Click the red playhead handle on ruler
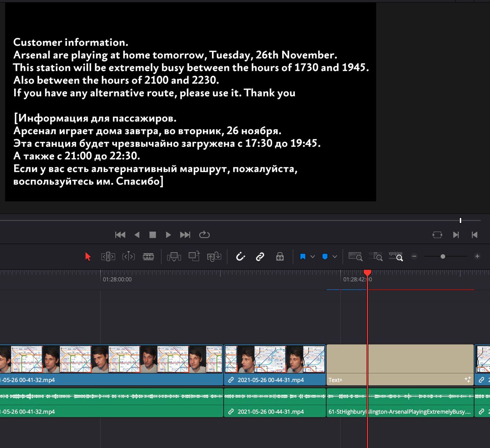 click(x=367, y=272)
